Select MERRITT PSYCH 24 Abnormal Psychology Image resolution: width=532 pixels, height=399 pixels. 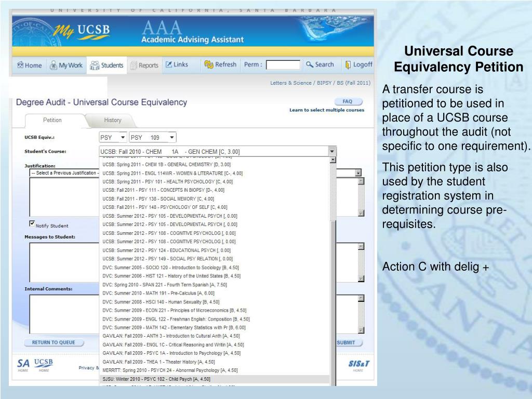(215, 370)
